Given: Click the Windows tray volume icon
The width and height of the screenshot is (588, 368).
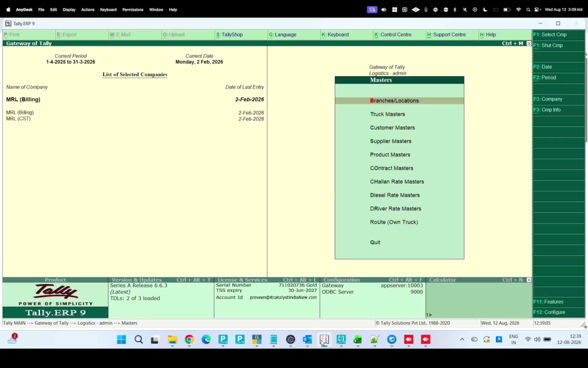Looking at the screenshot, I should point(537,339).
